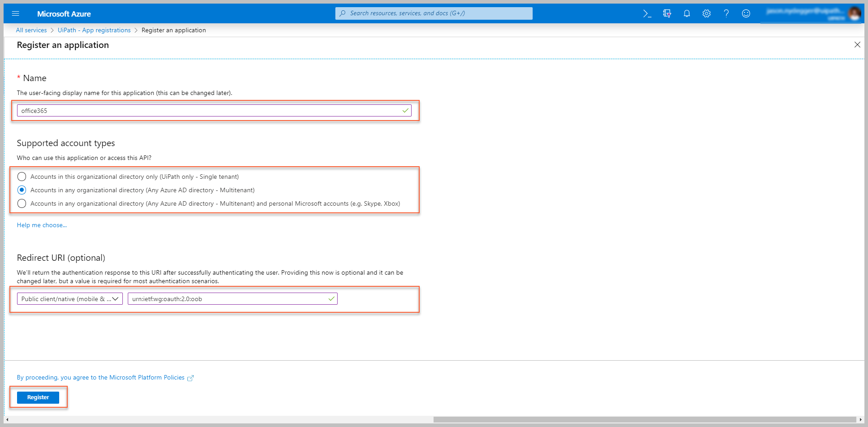Select Multitenant Azure AD directory radio

tap(22, 190)
